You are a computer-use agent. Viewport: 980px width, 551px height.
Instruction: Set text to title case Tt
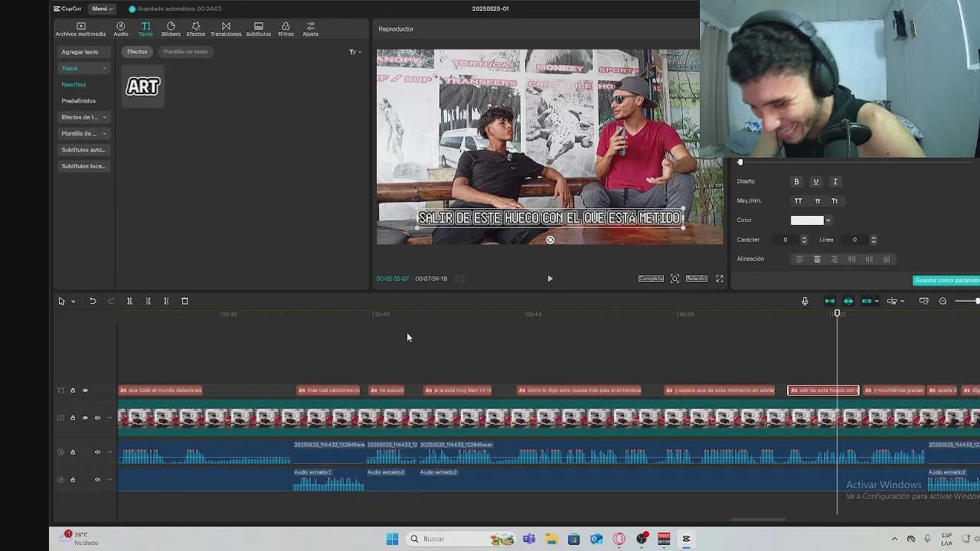(x=835, y=201)
